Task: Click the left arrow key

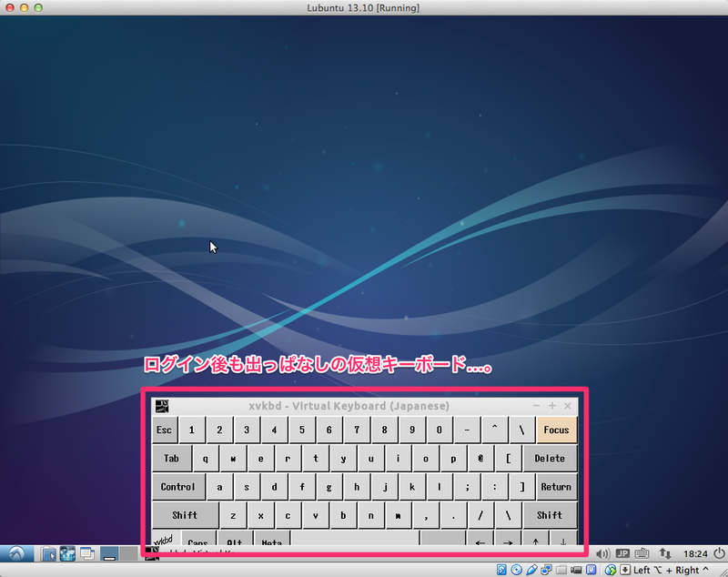Action: (x=480, y=540)
